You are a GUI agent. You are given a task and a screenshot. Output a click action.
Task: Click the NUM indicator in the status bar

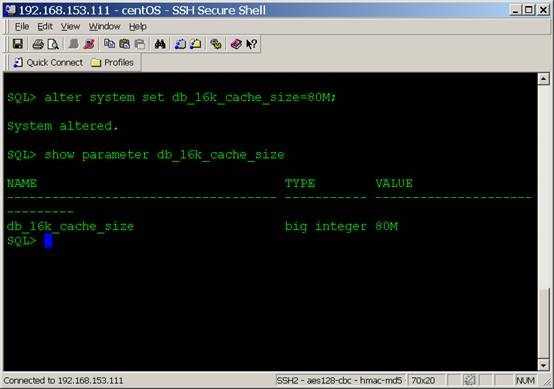[525, 381]
